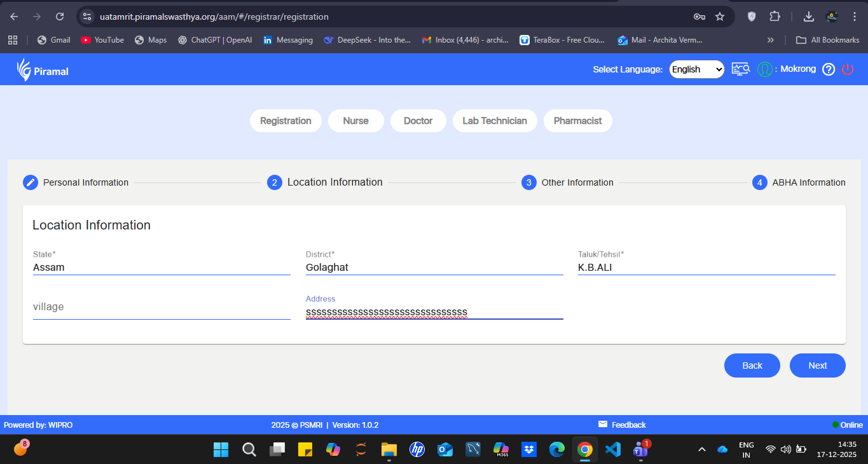868x464 pixels.
Task: Click the Feedback envelope icon
Action: (x=602, y=425)
